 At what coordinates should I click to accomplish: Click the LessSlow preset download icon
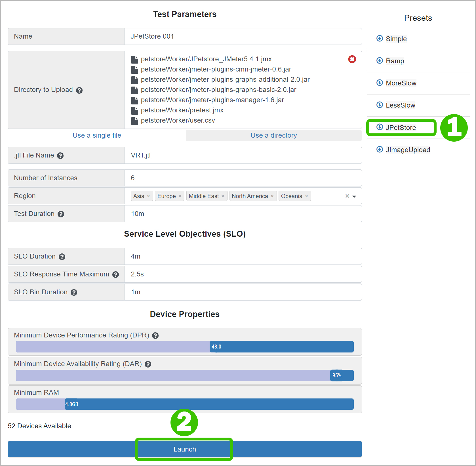pos(380,105)
